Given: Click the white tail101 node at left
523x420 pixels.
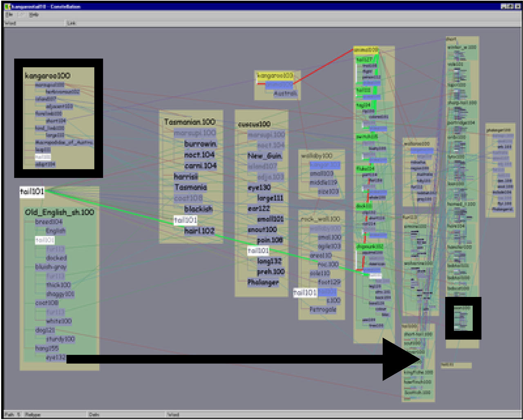Looking at the screenshot, I should (32, 192).
